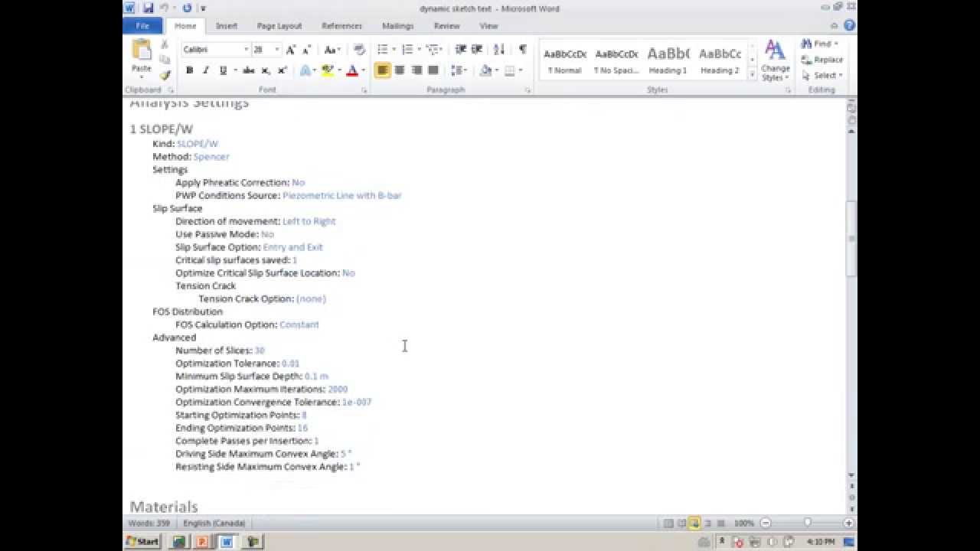Click the Numbering list icon

click(407, 50)
